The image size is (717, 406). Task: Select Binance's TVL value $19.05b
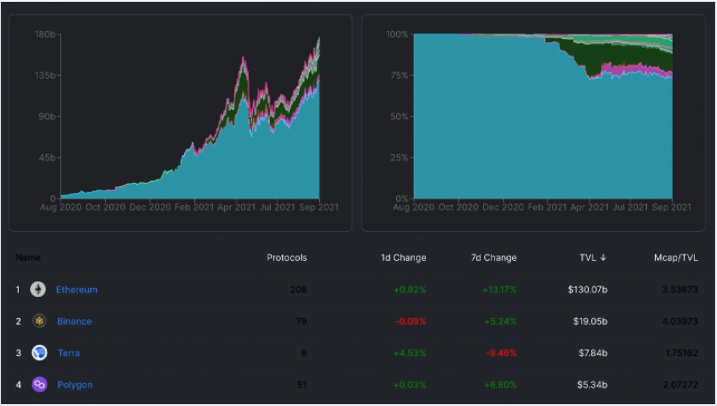[x=590, y=321]
